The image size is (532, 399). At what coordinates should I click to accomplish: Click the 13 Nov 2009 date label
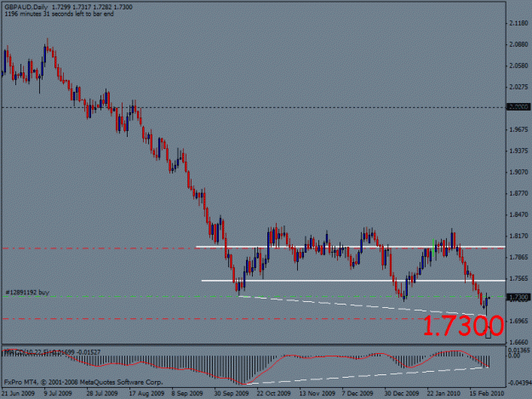click(317, 393)
